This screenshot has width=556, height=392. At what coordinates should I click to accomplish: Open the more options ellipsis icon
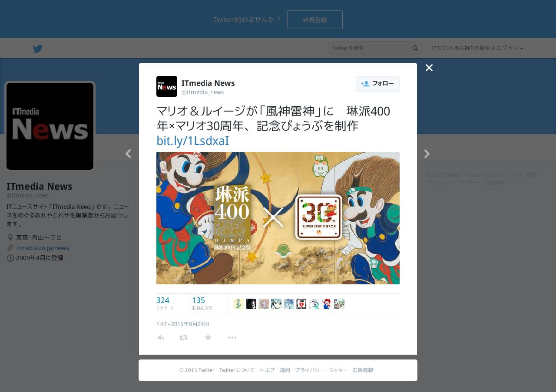point(232,337)
